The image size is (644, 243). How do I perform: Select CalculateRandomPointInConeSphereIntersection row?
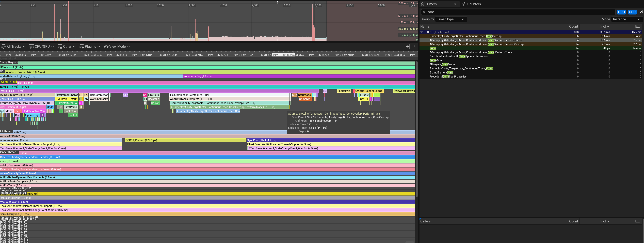(x=531, y=56)
